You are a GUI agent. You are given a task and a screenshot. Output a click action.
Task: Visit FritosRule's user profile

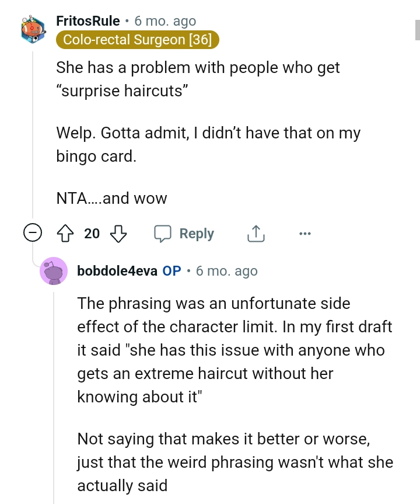click(87, 21)
